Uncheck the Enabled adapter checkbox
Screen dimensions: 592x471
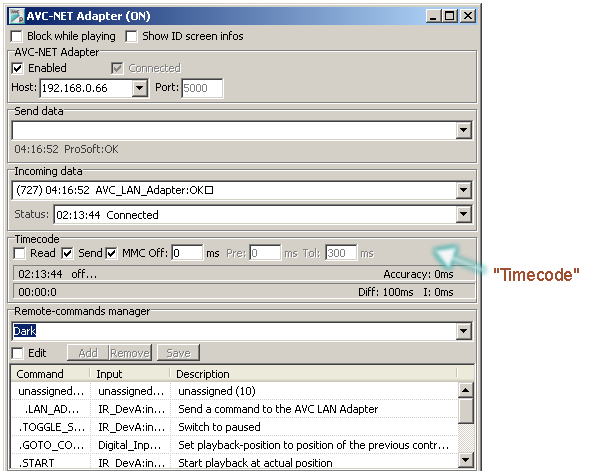(17, 68)
